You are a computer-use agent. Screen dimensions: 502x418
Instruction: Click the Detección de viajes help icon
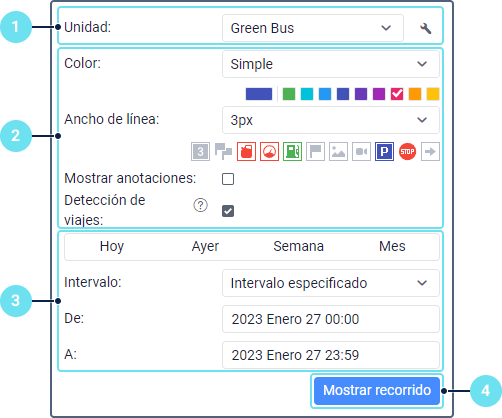(x=200, y=205)
